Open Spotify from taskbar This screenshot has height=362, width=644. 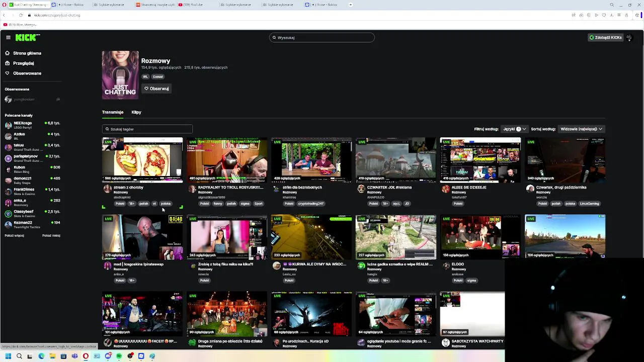pos(119,356)
